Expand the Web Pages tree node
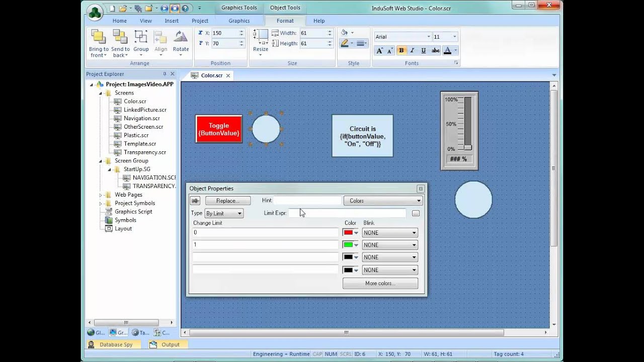This screenshot has width=644, height=362. 100,195
